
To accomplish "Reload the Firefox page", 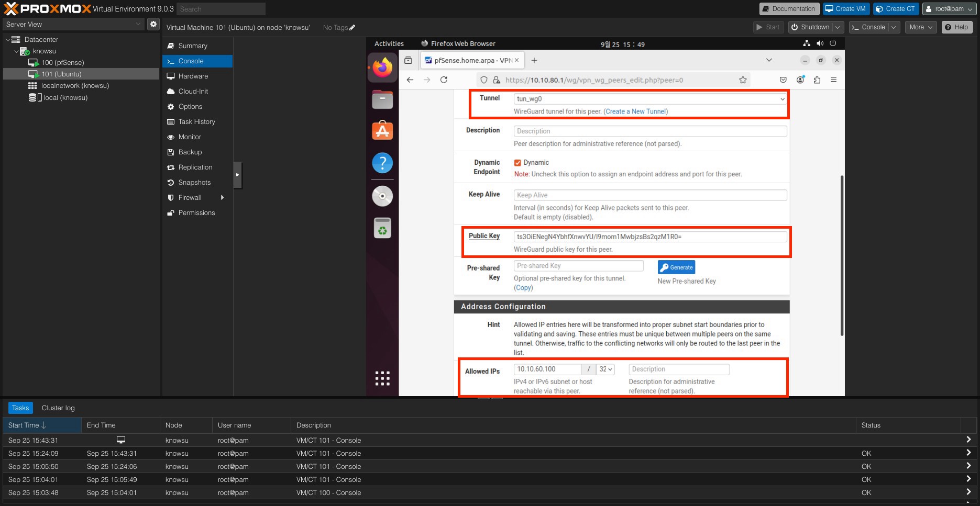I will [444, 80].
